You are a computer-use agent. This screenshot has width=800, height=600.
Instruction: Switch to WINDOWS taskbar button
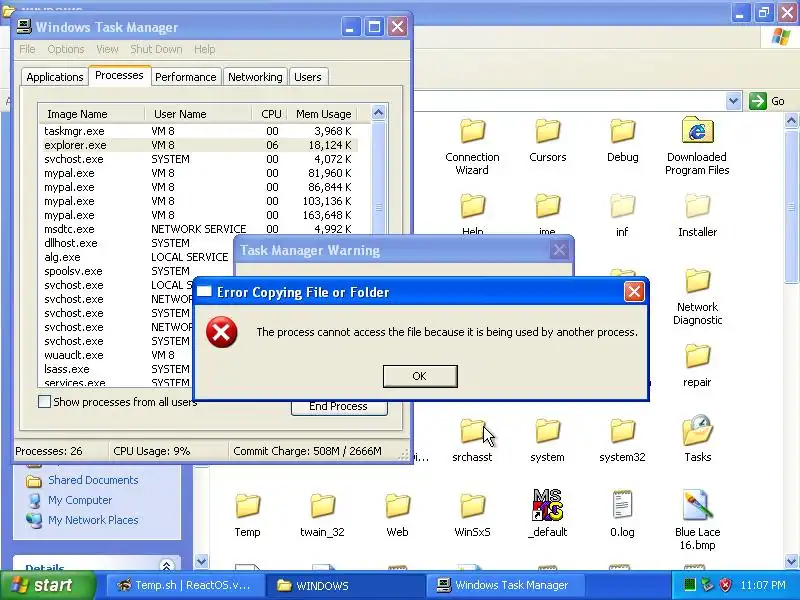(345, 585)
